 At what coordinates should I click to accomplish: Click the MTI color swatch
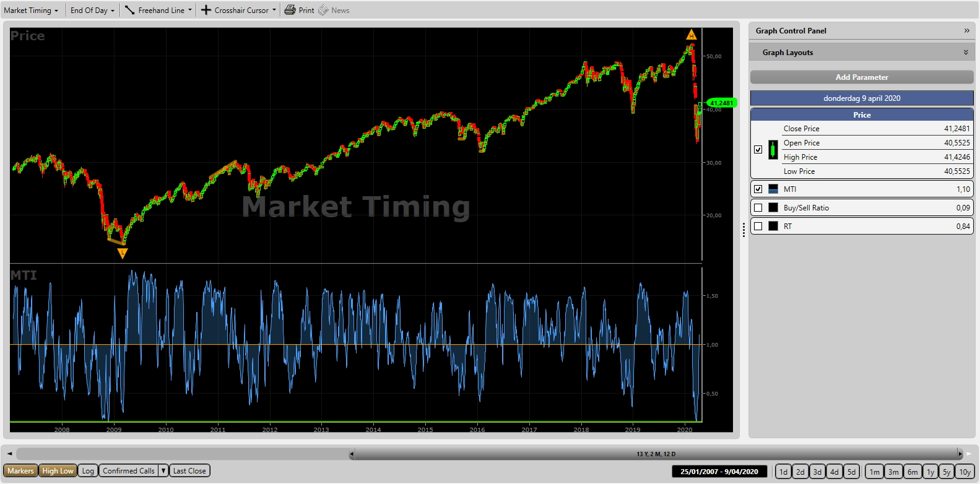point(773,189)
